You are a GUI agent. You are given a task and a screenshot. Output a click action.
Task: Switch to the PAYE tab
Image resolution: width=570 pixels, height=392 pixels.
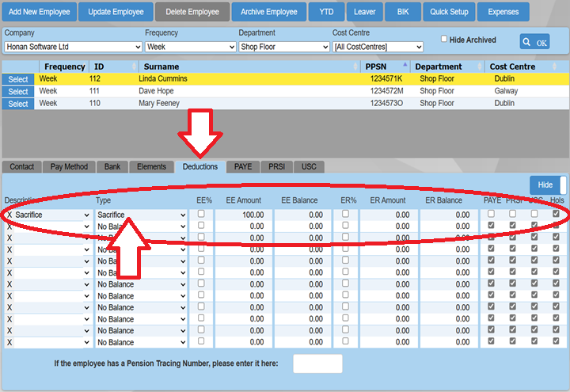point(242,166)
